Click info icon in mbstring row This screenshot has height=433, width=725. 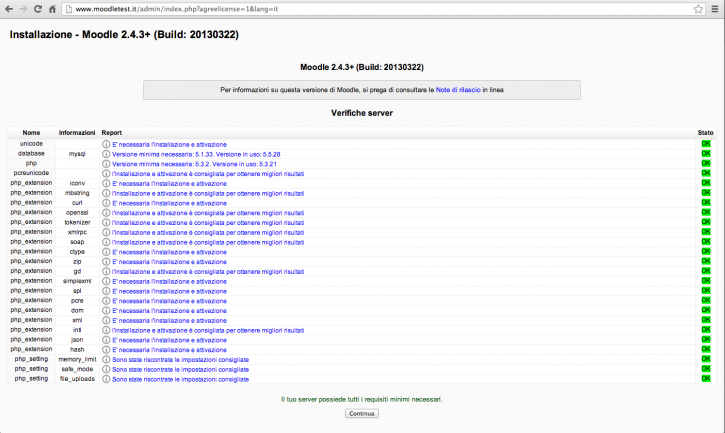click(x=106, y=193)
